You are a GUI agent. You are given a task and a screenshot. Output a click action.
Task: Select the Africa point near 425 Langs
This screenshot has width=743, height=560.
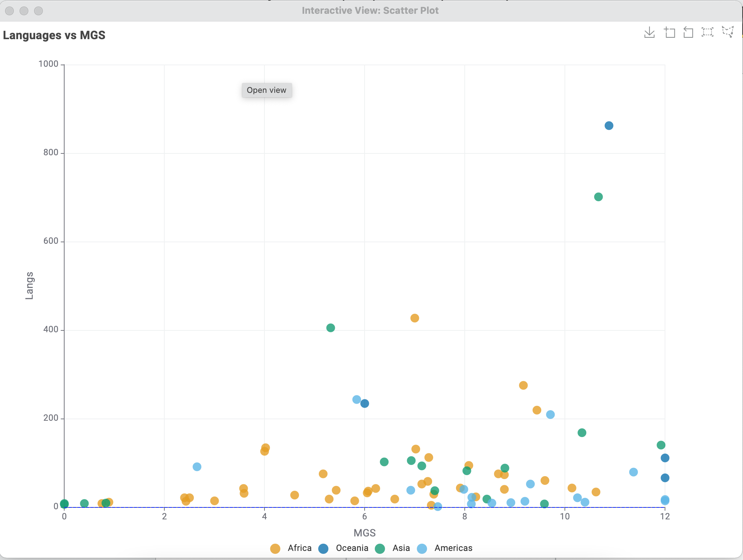point(415,318)
